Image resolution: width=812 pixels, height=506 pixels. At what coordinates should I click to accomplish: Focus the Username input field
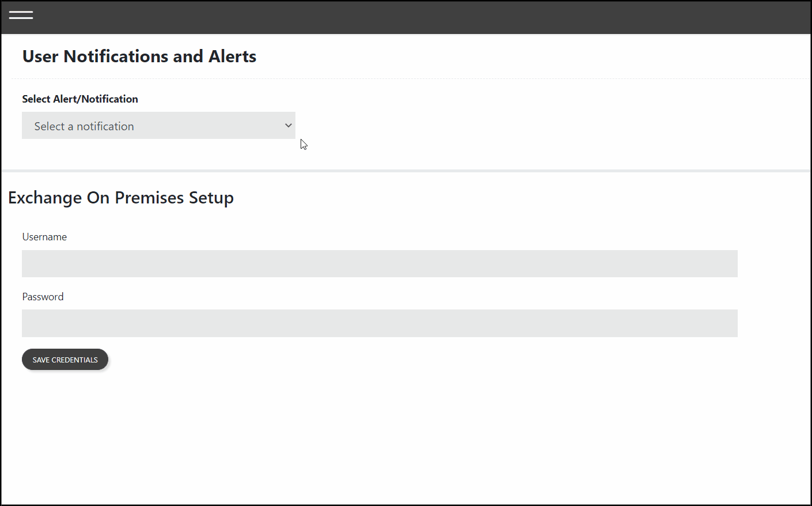(380, 263)
